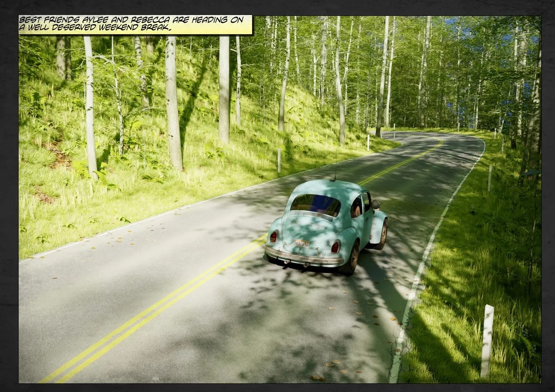Click the car's left red tail light

pyautogui.click(x=273, y=237)
